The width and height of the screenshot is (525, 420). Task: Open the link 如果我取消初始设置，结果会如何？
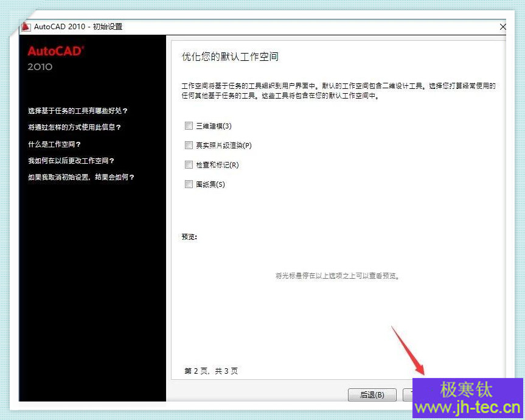click(x=81, y=177)
